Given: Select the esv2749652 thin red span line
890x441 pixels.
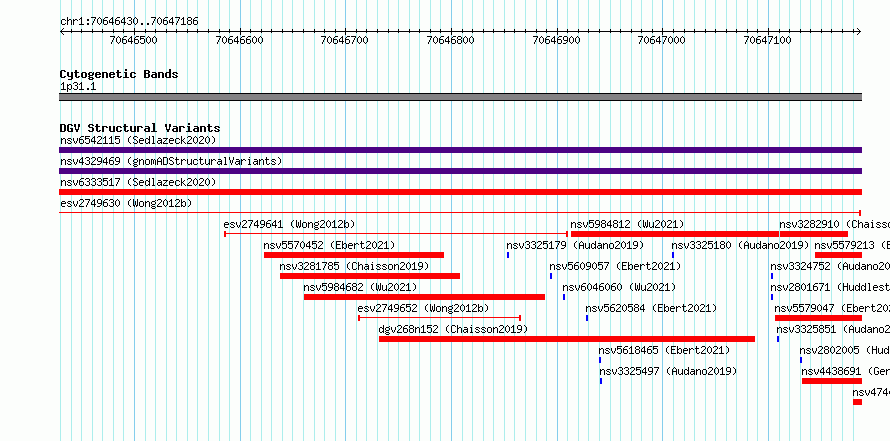Looking at the screenshot, I should [x=439, y=317].
